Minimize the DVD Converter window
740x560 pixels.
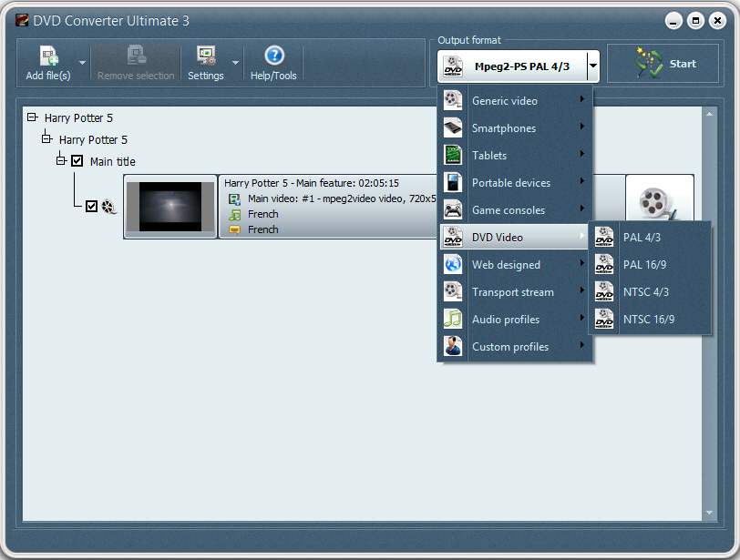[x=673, y=21]
